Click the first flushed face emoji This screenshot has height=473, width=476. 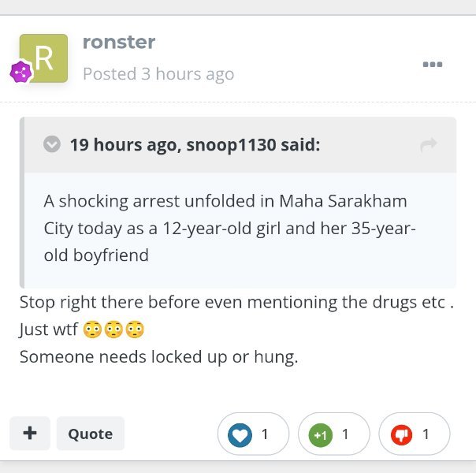[x=92, y=330]
